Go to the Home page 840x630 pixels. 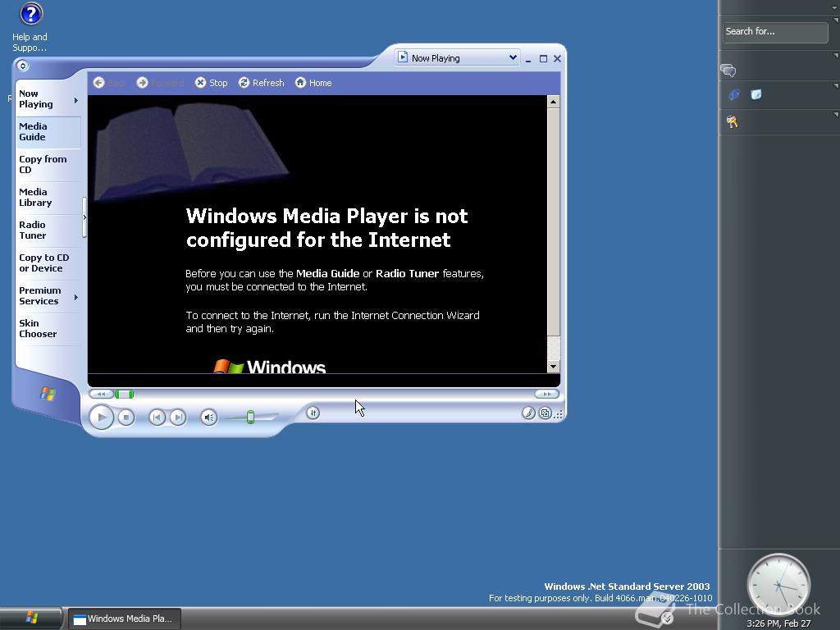pos(313,83)
